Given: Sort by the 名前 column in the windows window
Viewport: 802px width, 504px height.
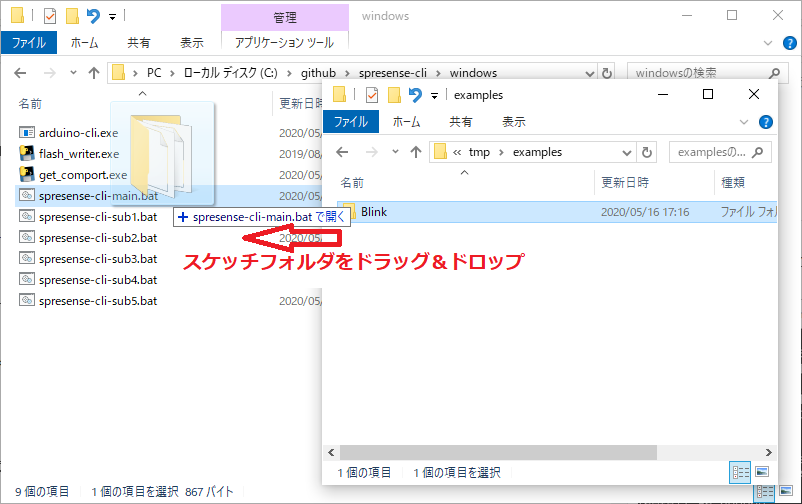Looking at the screenshot, I should pos(30,104).
